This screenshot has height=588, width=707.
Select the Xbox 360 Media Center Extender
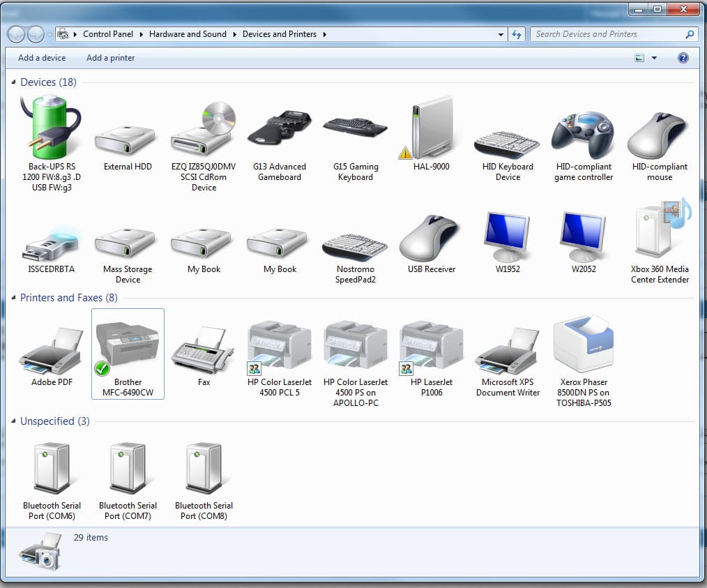click(660, 241)
